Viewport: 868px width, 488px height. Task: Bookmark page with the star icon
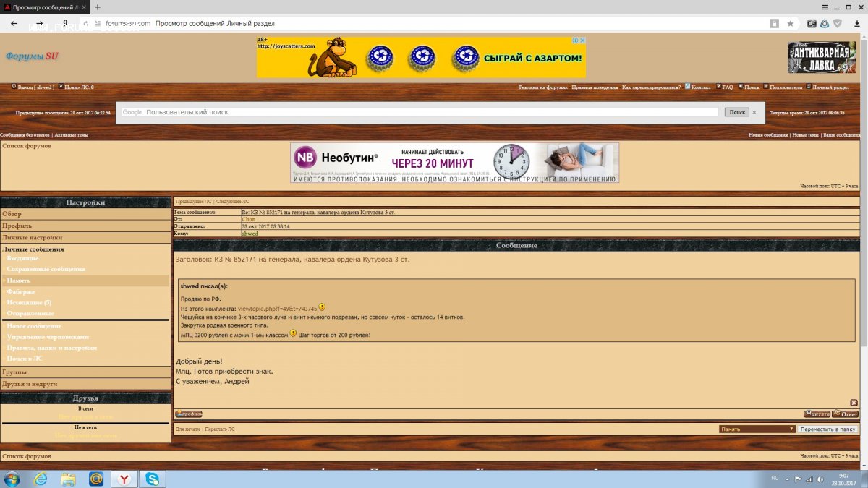point(791,23)
